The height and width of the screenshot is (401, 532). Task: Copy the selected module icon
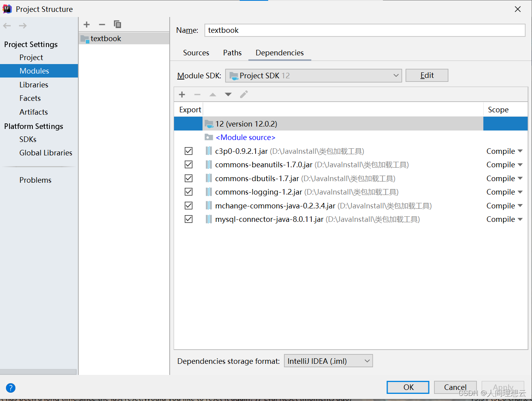117,25
